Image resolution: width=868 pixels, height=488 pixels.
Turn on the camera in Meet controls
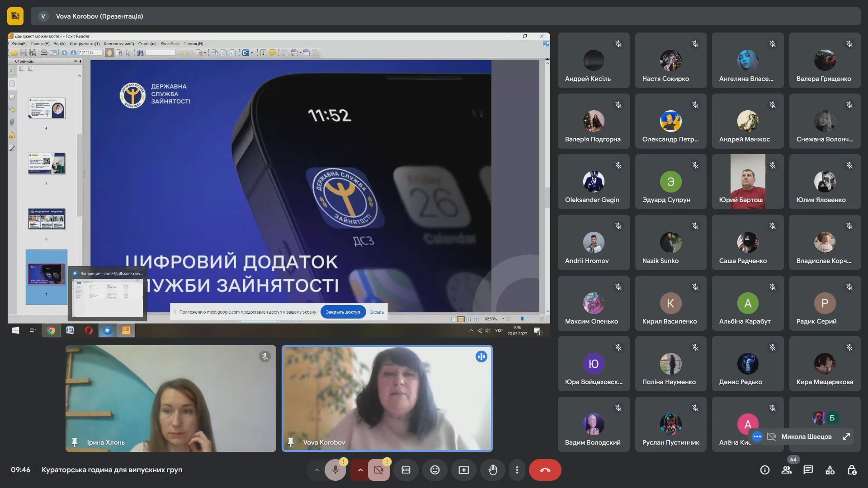tap(378, 470)
